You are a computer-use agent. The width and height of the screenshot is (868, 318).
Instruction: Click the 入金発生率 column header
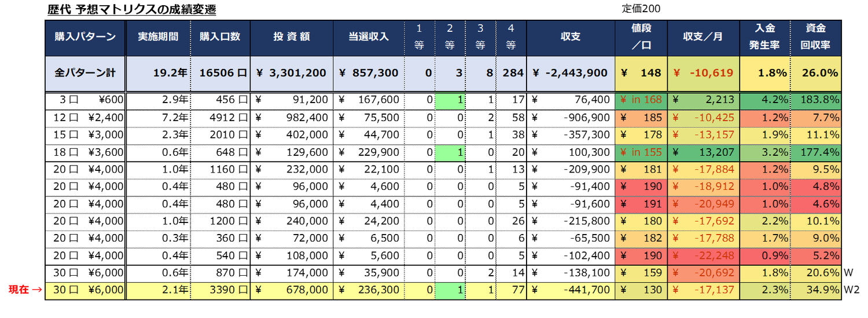pos(764,36)
